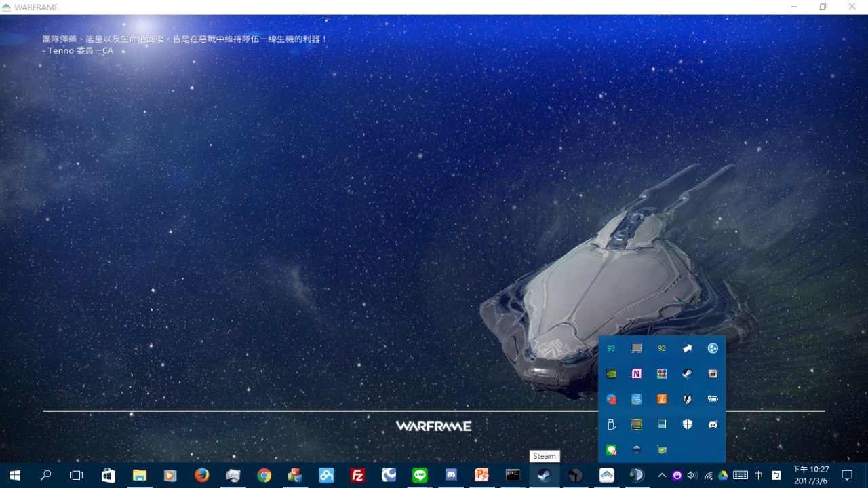This screenshot has width=868, height=488.
Task: Open the Steam icon in tray popup
Action: 687,373
